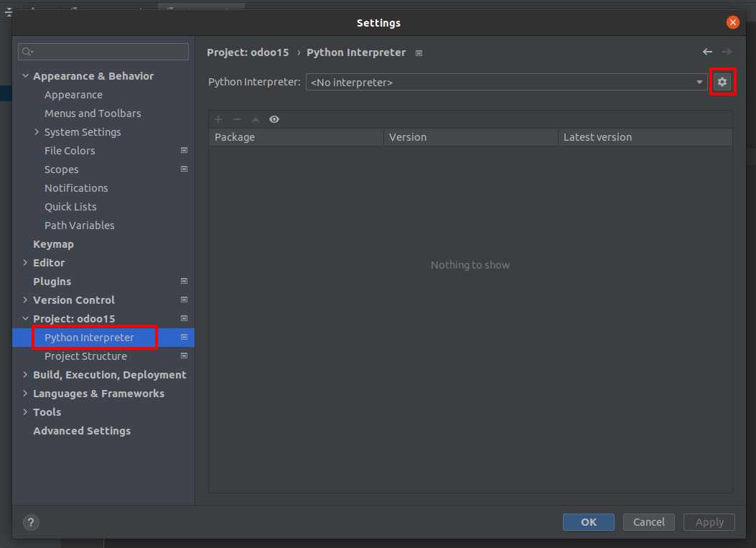Click the upgrade package up-arrow icon
The height and width of the screenshot is (548, 756).
[255, 119]
